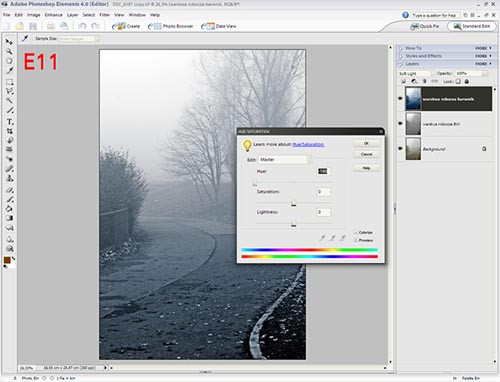Toggle the Colorize checkbox
This screenshot has width=500, height=382.
pyautogui.click(x=356, y=232)
